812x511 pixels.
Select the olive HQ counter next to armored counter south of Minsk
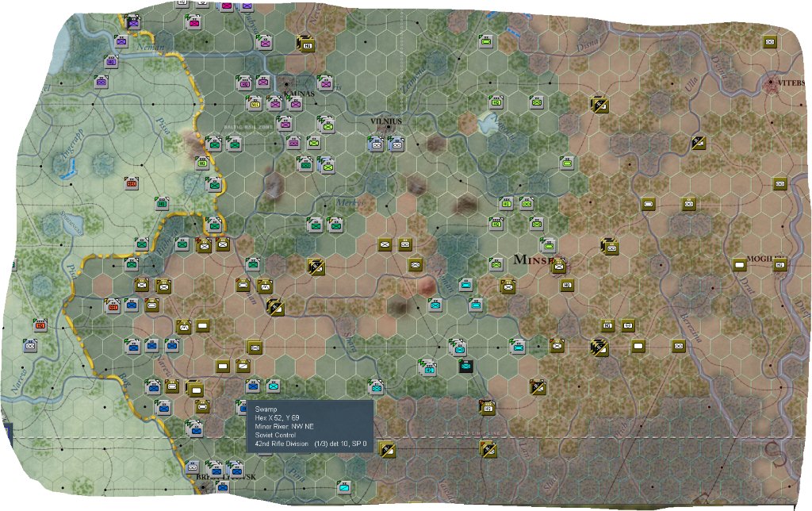(608, 326)
